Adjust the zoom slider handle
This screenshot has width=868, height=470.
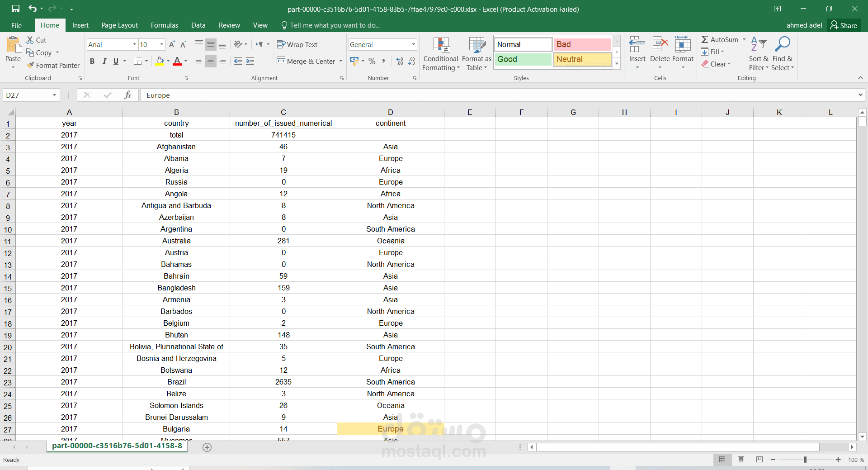coord(805,460)
